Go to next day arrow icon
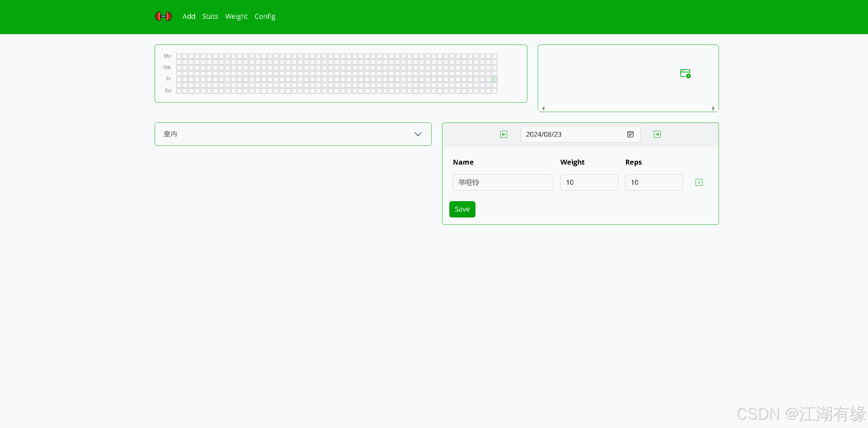The height and width of the screenshot is (428, 868). pyautogui.click(x=657, y=134)
